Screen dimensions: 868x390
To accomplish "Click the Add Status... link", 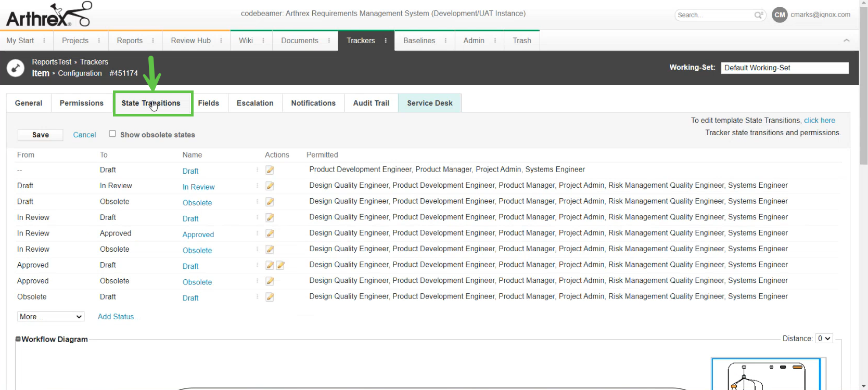I will [119, 317].
